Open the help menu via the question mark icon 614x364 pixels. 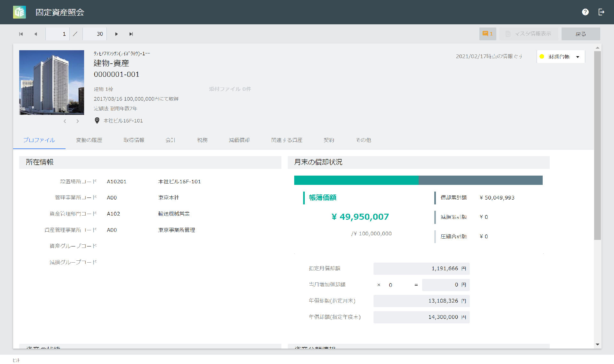tap(586, 12)
